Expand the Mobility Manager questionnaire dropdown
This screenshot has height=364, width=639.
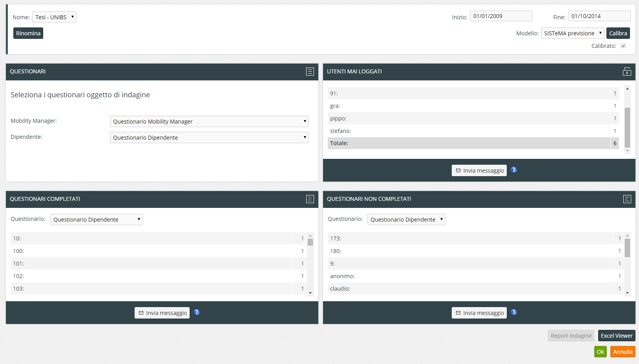pyautogui.click(x=209, y=122)
